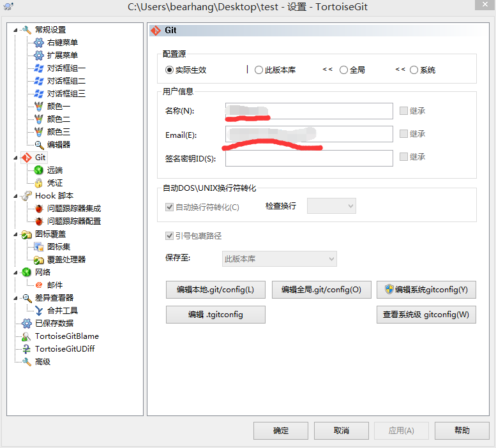
Task: Click the folder icon beside 图标覆盖
Action: [x=27, y=234]
